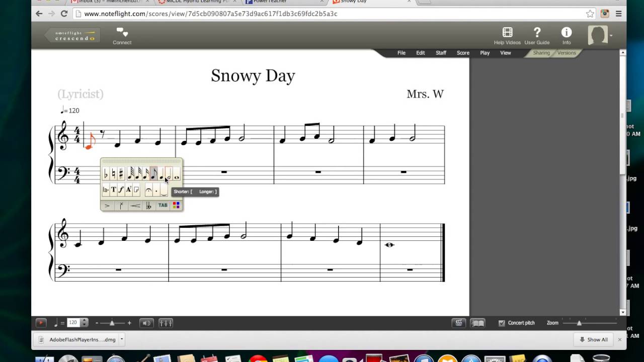Open the Score menu
The width and height of the screenshot is (644, 362).
click(x=463, y=53)
